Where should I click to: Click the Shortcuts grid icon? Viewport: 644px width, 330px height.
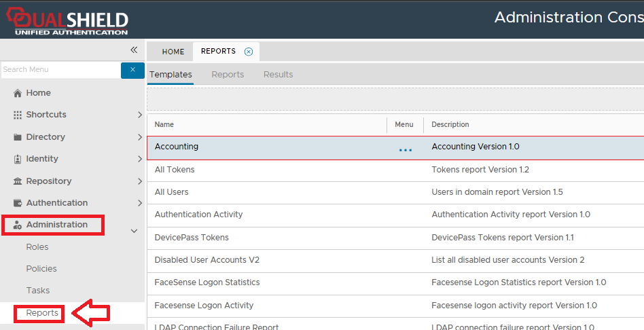18,115
